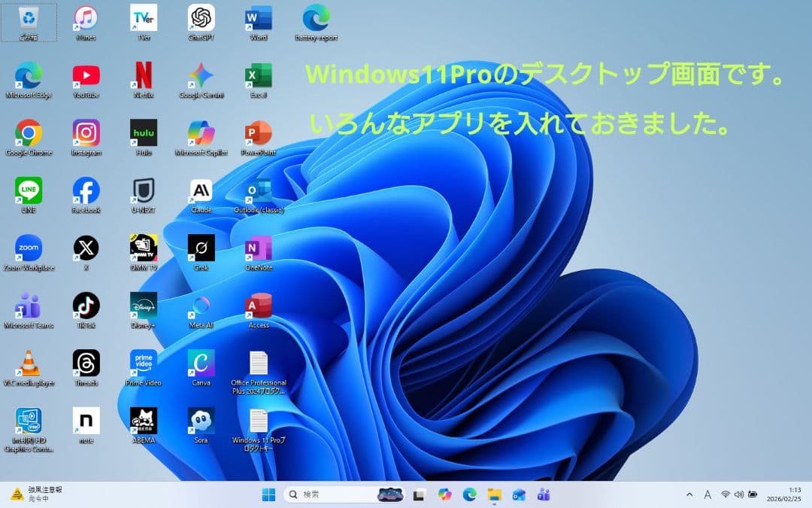Open the Hulu desktop icon
This screenshot has height=508, width=812.
tap(144, 138)
